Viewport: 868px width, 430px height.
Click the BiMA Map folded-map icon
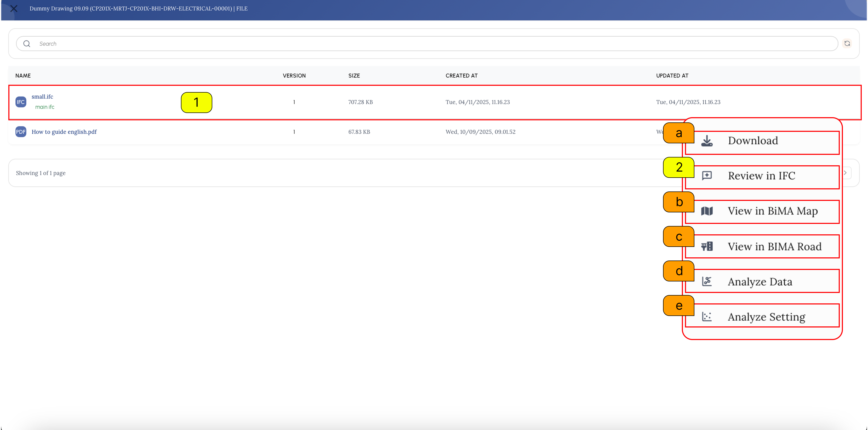(707, 211)
